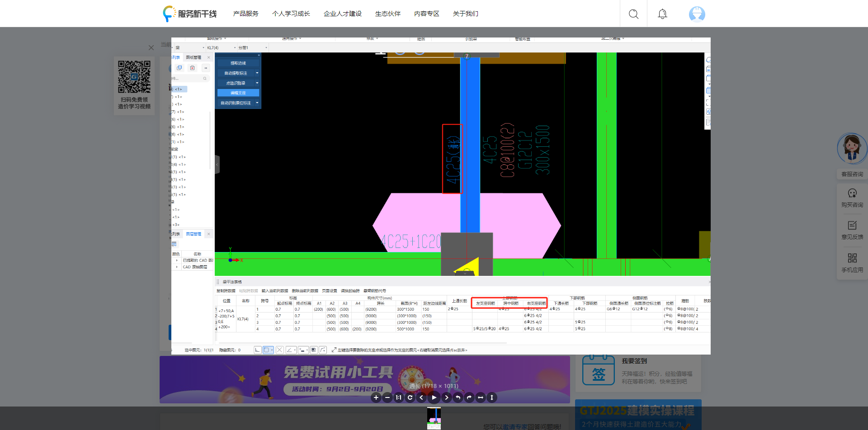Click 提取边线 in the enlarged screenshot

[238, 63]
